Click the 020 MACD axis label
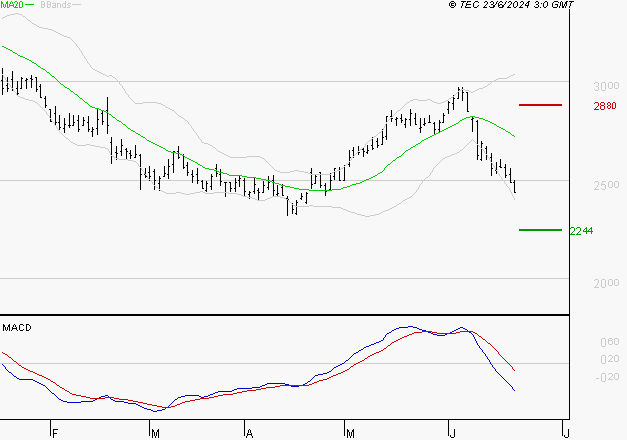Viewport: 627px width, 440px height. 610,359
